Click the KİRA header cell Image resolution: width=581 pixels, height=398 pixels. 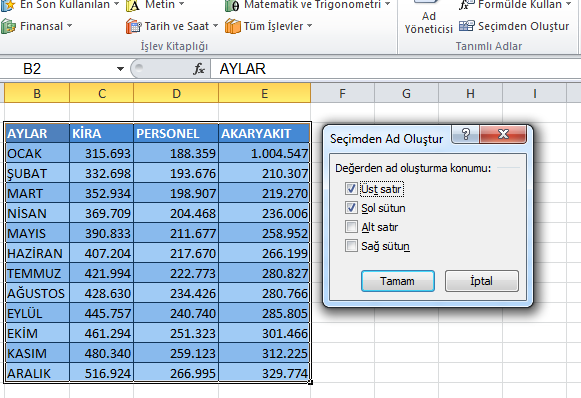click(x=102, y=133)
